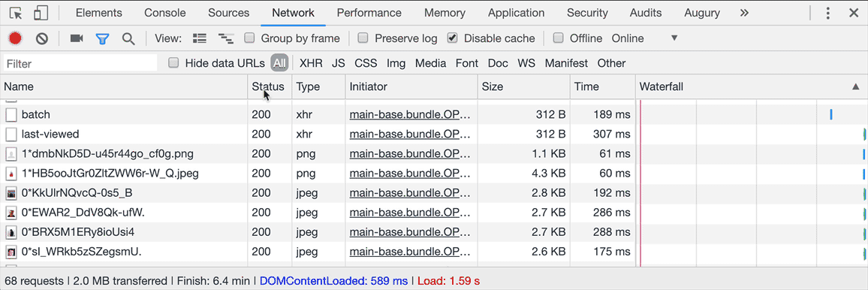868x290 pixels.
Task: Filter requests by Font
Action: [x=466, y=63]
